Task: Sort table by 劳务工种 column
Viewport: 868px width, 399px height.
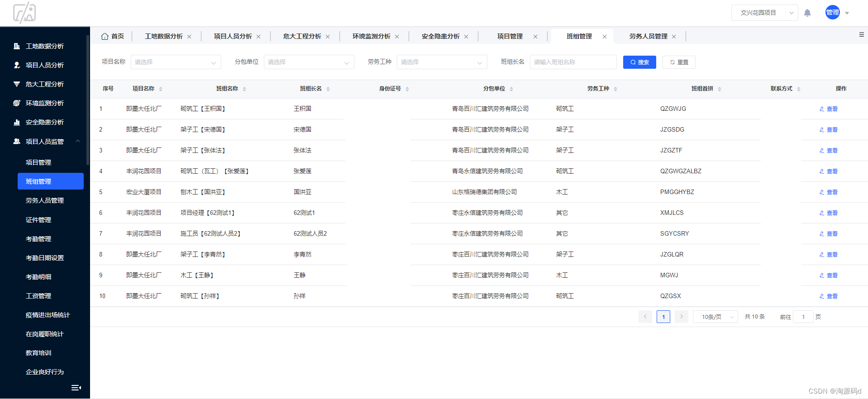Action: (615, 89)
